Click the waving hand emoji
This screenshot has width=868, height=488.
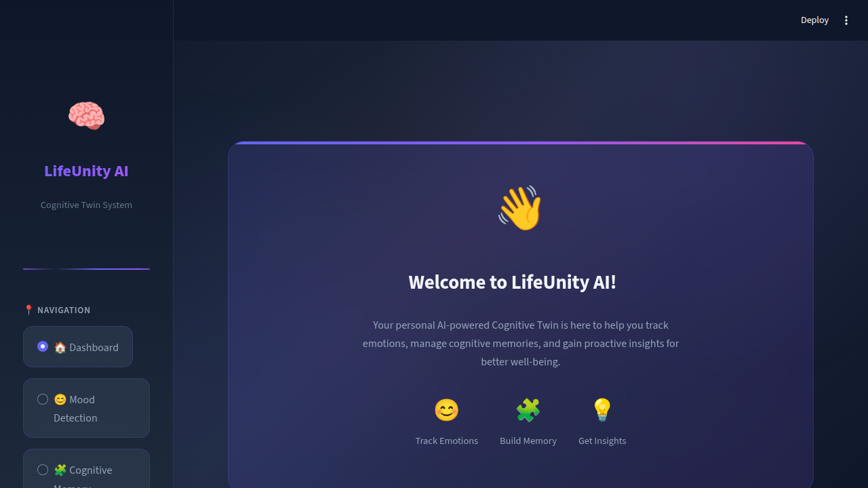tap(520, 208)
